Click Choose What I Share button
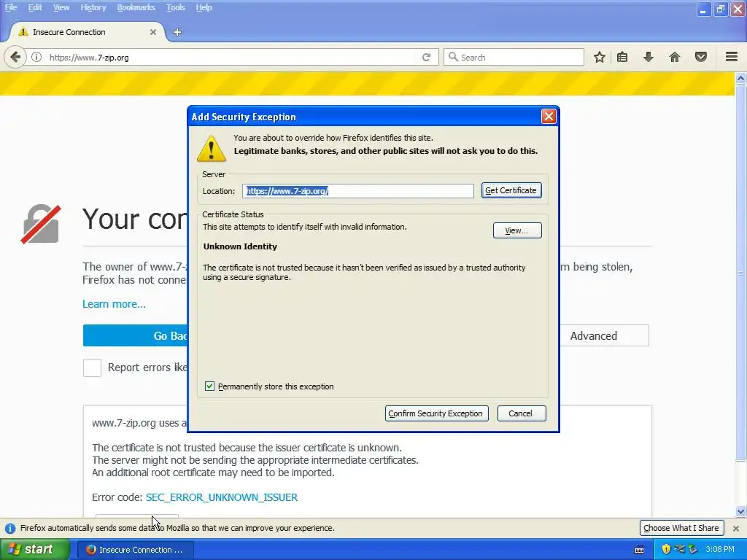Image resolution: width=747 pixels, height=560 pixels. coord(681,528)
